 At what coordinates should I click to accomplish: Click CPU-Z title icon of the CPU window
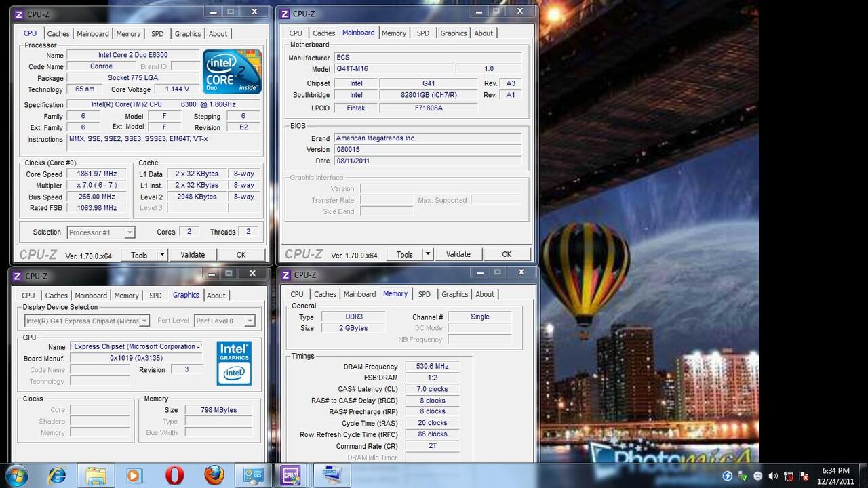pyautogui.click(x=20, y=14)
